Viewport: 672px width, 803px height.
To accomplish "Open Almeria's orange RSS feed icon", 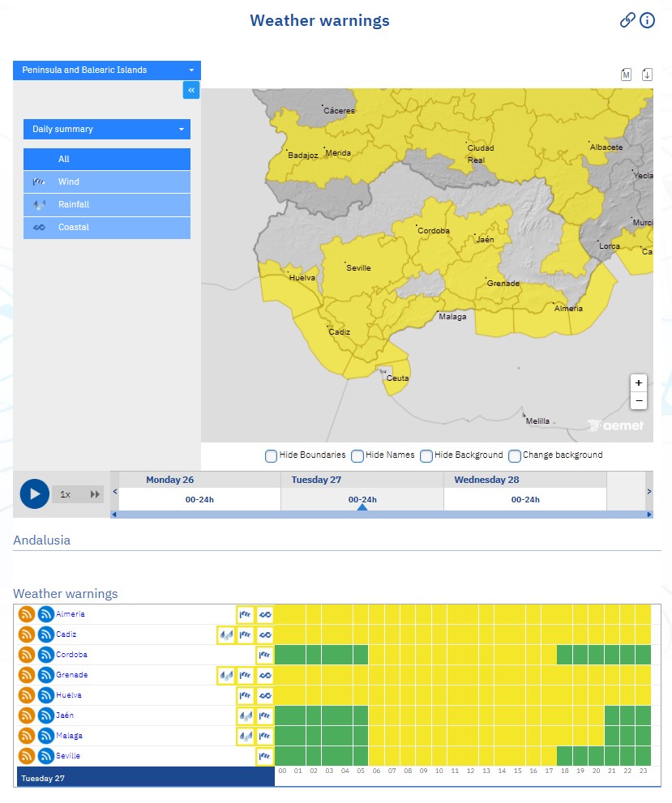I will click(26, 614).
